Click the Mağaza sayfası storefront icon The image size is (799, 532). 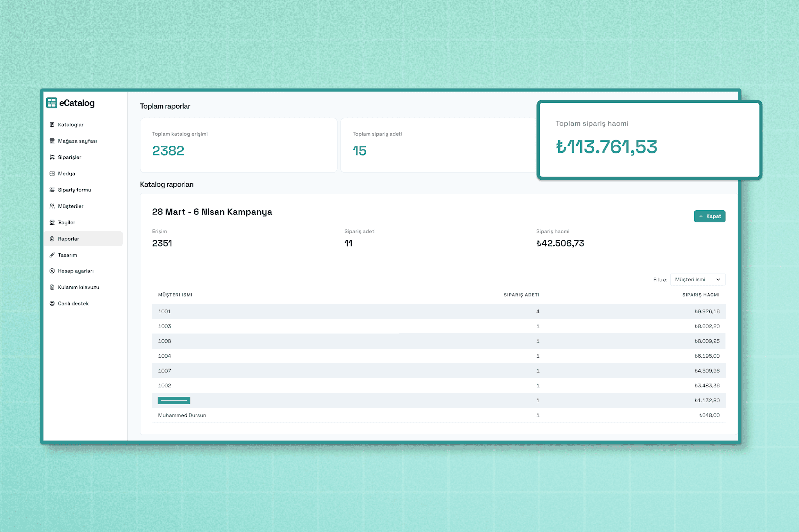52,141
